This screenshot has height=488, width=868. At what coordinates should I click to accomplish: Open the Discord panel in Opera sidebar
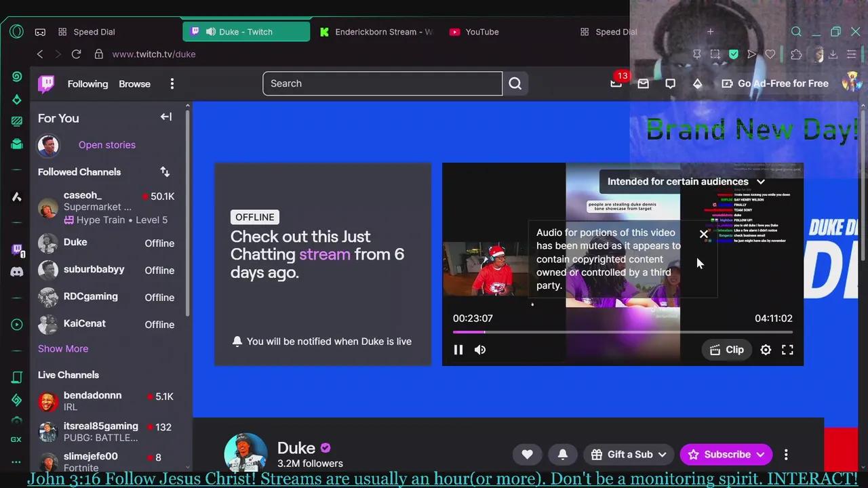coord(17,272)
